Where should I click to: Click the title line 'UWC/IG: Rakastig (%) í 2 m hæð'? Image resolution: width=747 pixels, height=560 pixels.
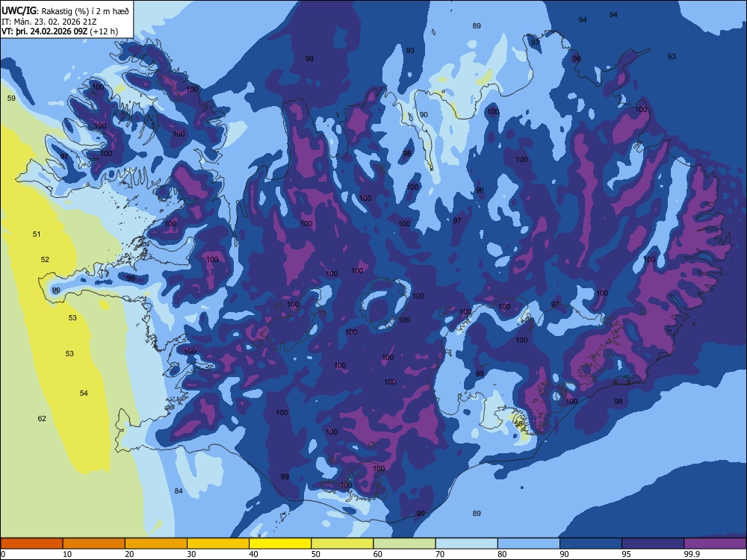click(x=65, y=10)
